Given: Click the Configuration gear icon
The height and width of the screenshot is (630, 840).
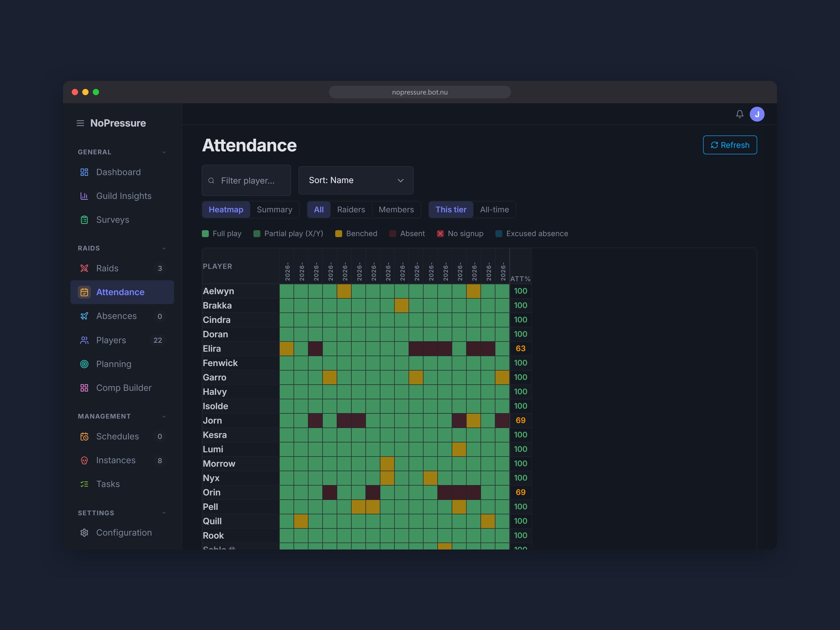Looking at the screenshot, I should 84,532.
